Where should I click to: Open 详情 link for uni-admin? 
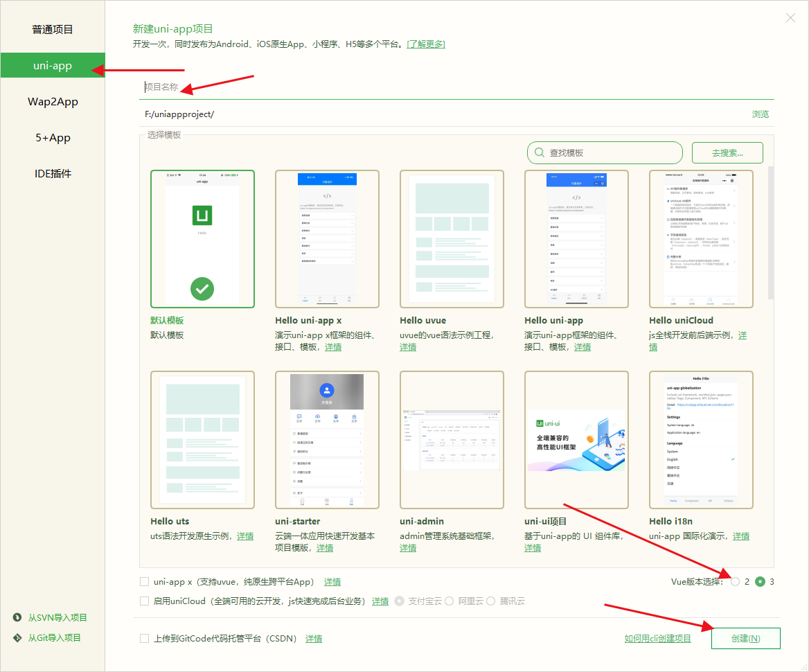(407, 547)
